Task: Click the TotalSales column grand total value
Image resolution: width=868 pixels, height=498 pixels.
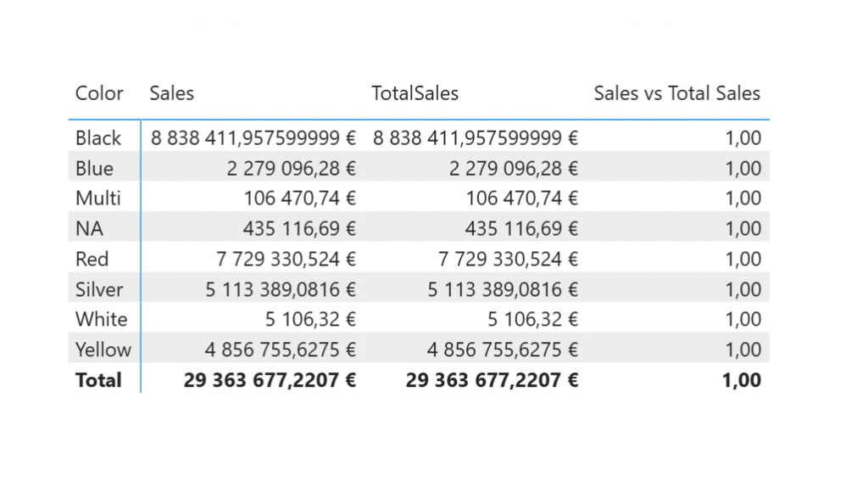Action: coord(492,380)
